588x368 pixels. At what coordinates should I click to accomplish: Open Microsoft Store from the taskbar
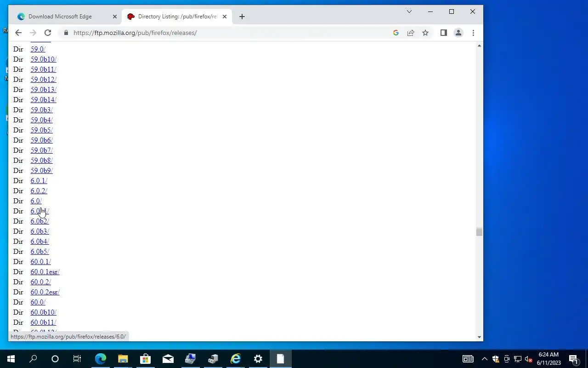(x=145, y=359)
